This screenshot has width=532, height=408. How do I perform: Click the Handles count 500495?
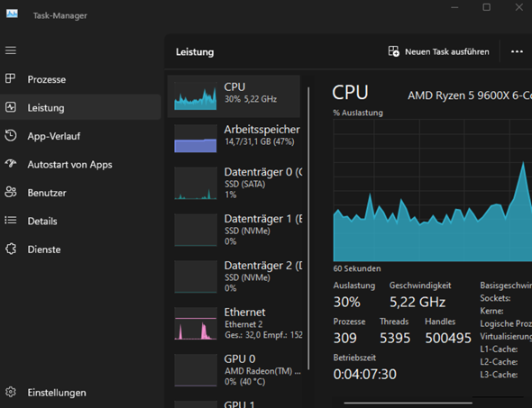click(448, 338)
